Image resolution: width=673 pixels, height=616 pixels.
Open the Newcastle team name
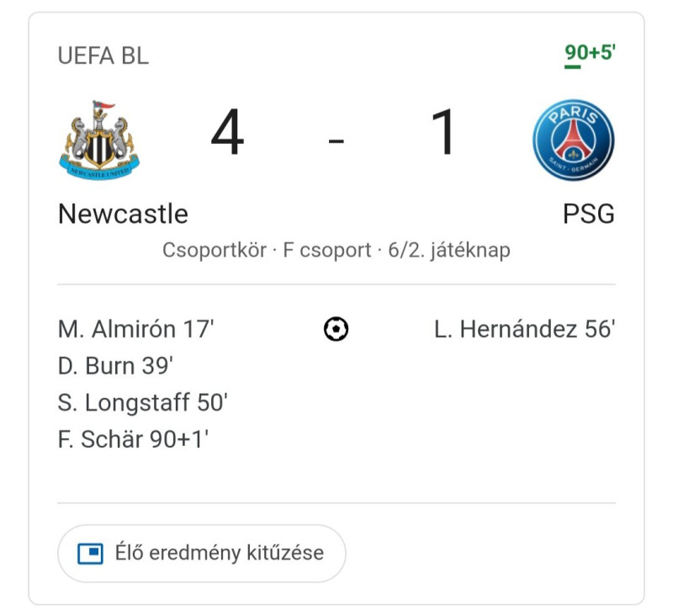tap(123, 214)
